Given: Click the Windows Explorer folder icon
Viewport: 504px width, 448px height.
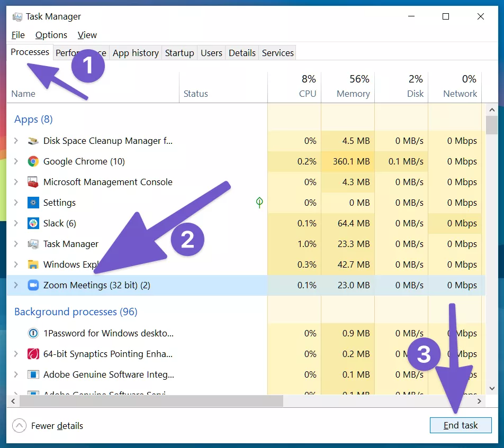Looking at the screenshot, I should 33,264.
